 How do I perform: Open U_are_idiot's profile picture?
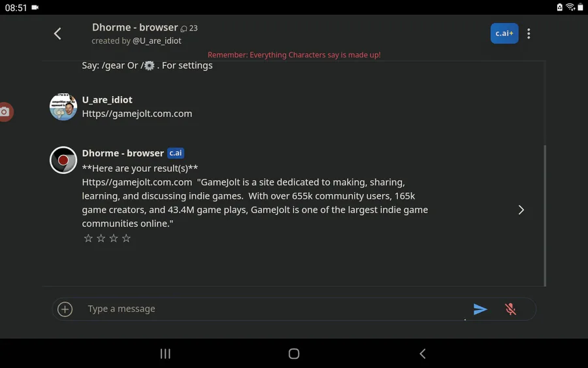coord(63,107)
